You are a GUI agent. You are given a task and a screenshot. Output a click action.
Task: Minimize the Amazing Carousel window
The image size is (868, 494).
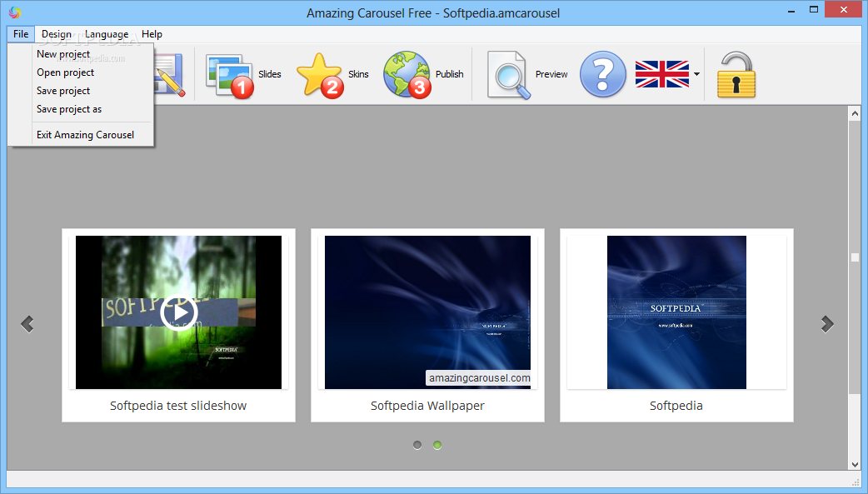pyautogui.click(x=791, y=10)
